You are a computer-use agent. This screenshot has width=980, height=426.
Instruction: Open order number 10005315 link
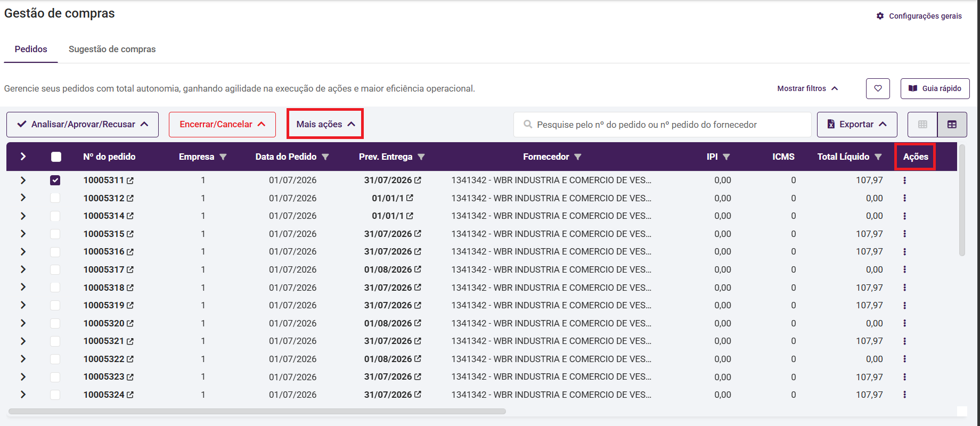(104, 234)
